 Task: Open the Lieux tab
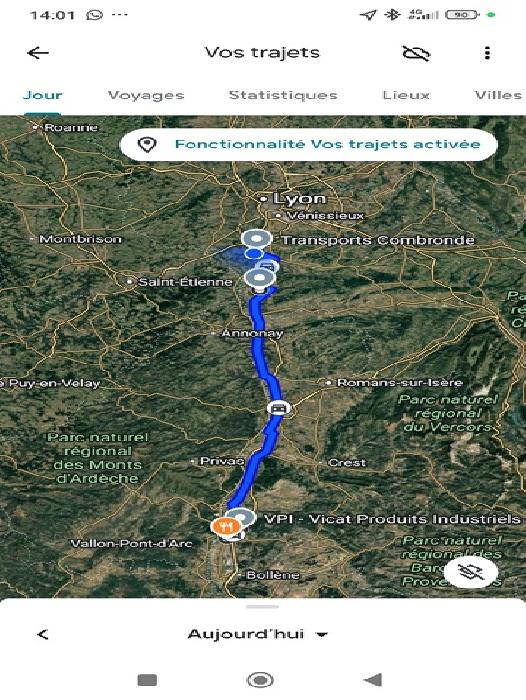[406, 95]
